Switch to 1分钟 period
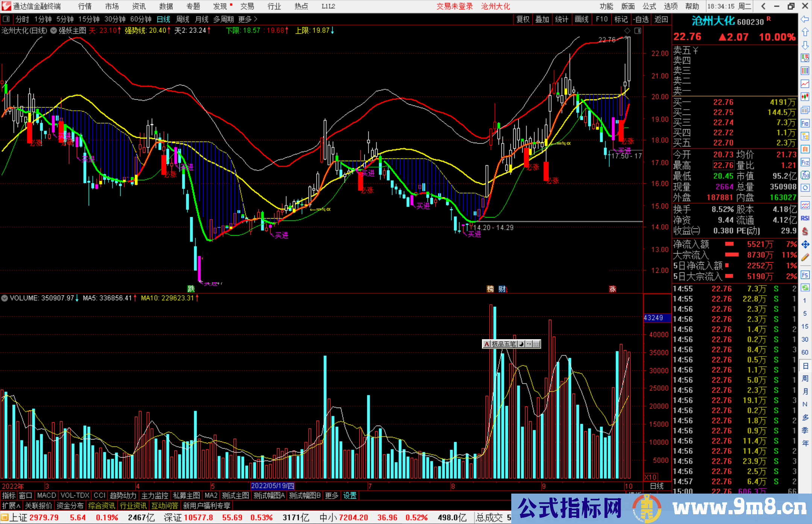812x524 pixels. 43,19
